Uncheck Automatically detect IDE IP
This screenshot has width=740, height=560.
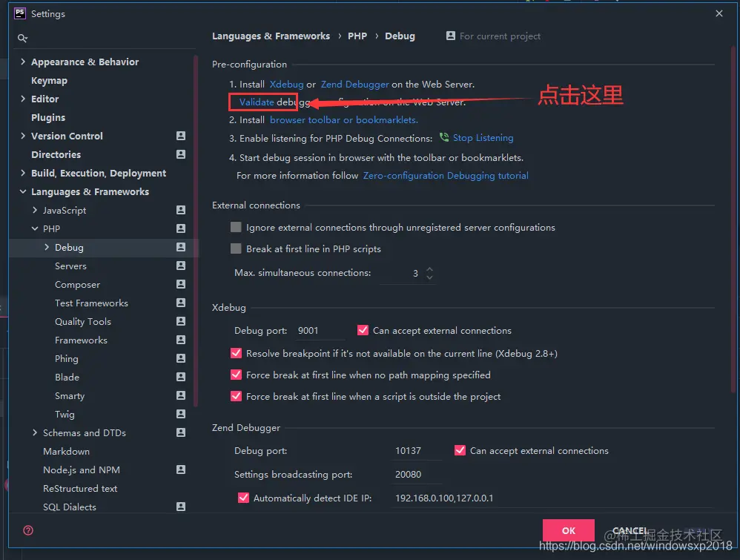[243, 498]
